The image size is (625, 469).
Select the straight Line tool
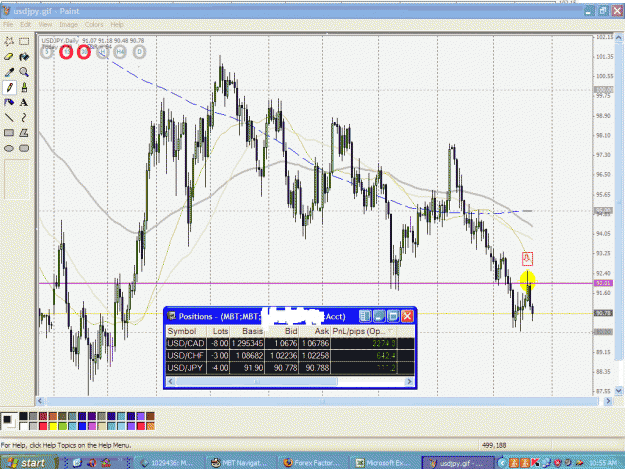[x=9, y=118]
